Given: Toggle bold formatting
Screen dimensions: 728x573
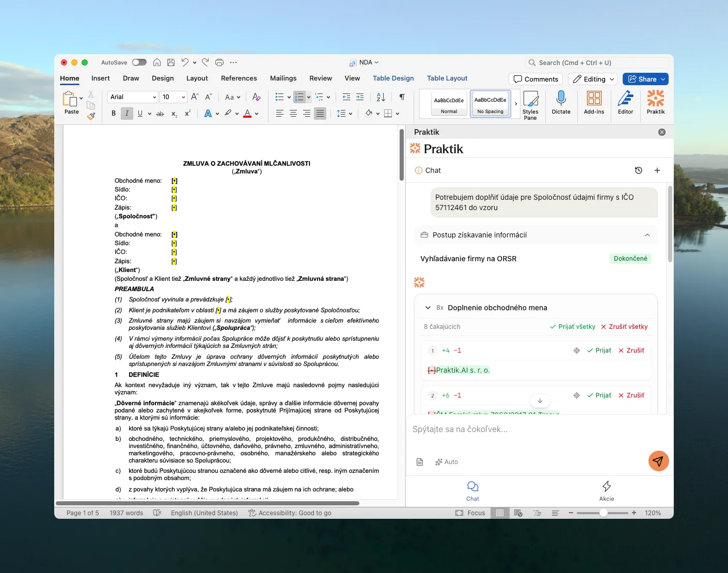Looking at the screenshot, I should (114, 114).
